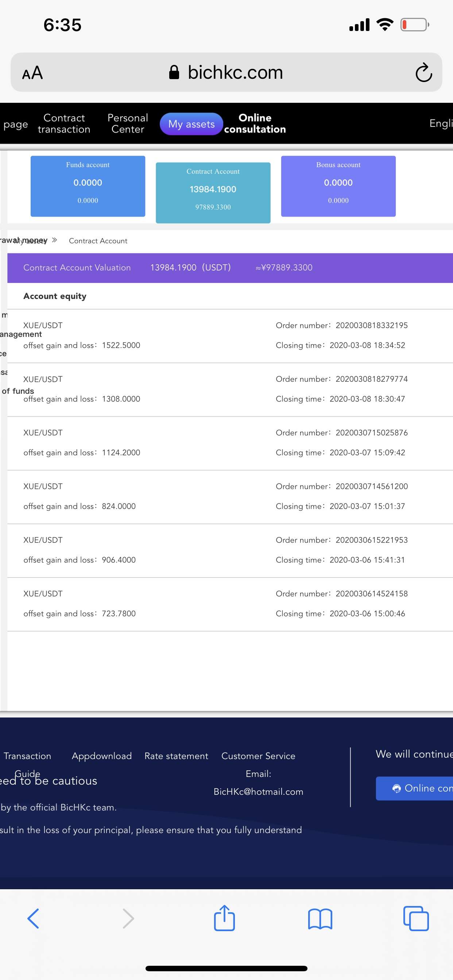Tap the Safari forward arrow

(128, 918)
